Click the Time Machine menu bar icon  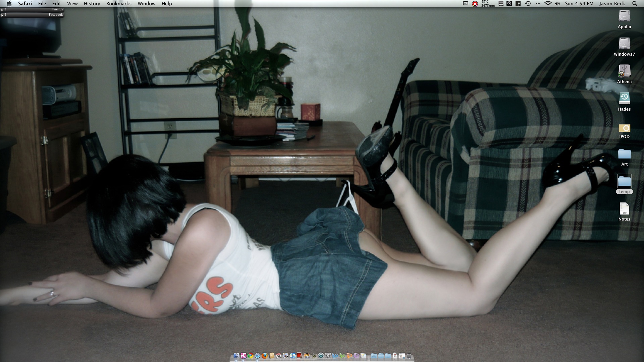528,4
